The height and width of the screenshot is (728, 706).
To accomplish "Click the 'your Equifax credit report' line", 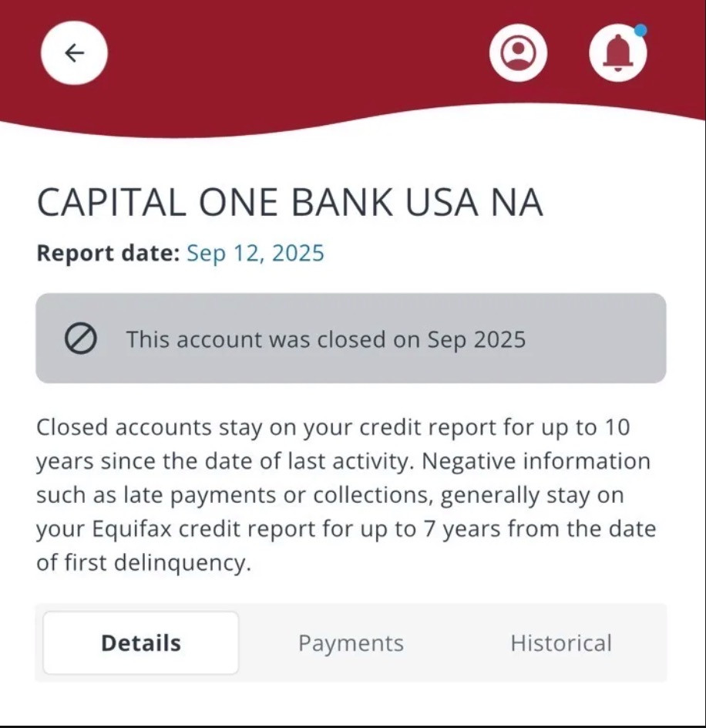I will click(x=346, y=529).
